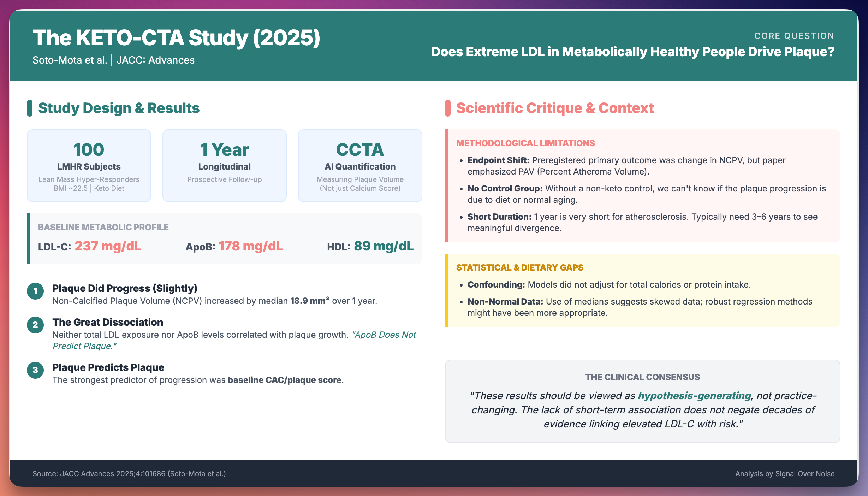Click the Methodological Limitations heading
The height and width of the screenshot is (496, 868).
tap(525, 143)
